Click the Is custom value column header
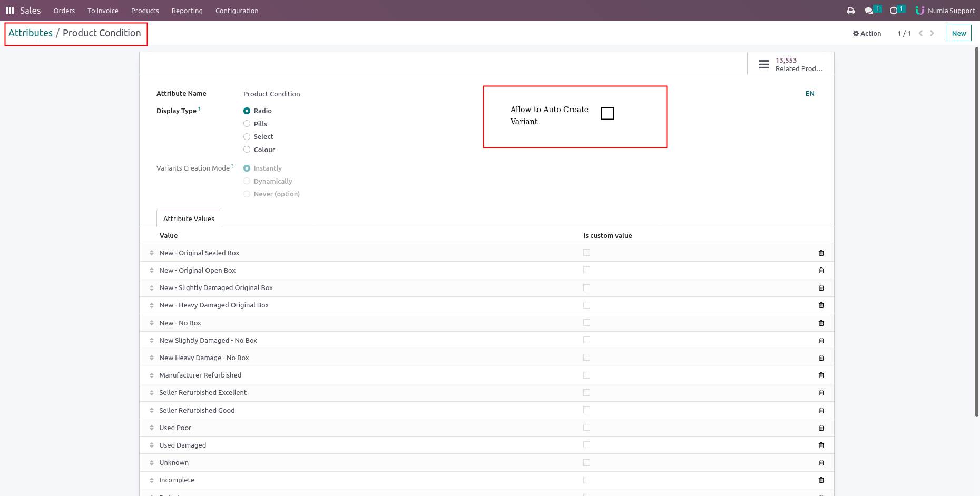The image size is (980, 496). click(x=607, y=236)
